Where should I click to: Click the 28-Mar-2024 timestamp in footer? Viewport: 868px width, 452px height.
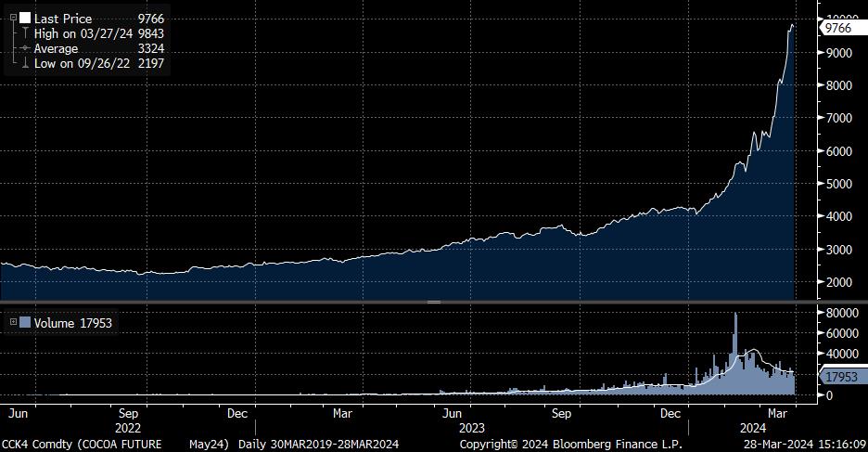[x=802, y=445]
